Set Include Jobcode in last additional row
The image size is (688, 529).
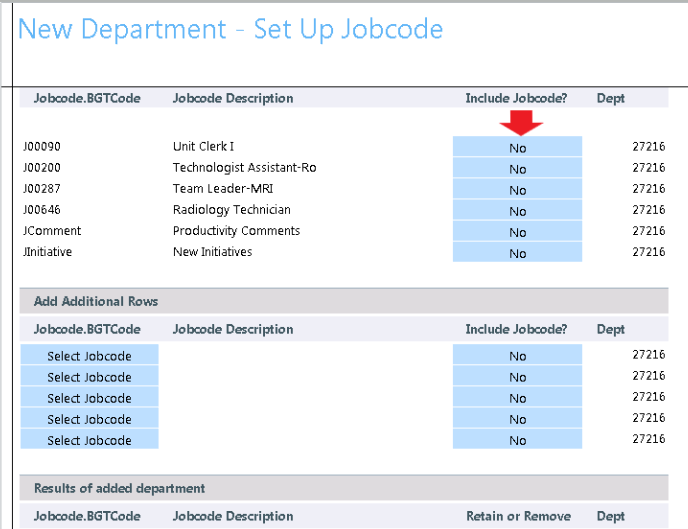517,440
